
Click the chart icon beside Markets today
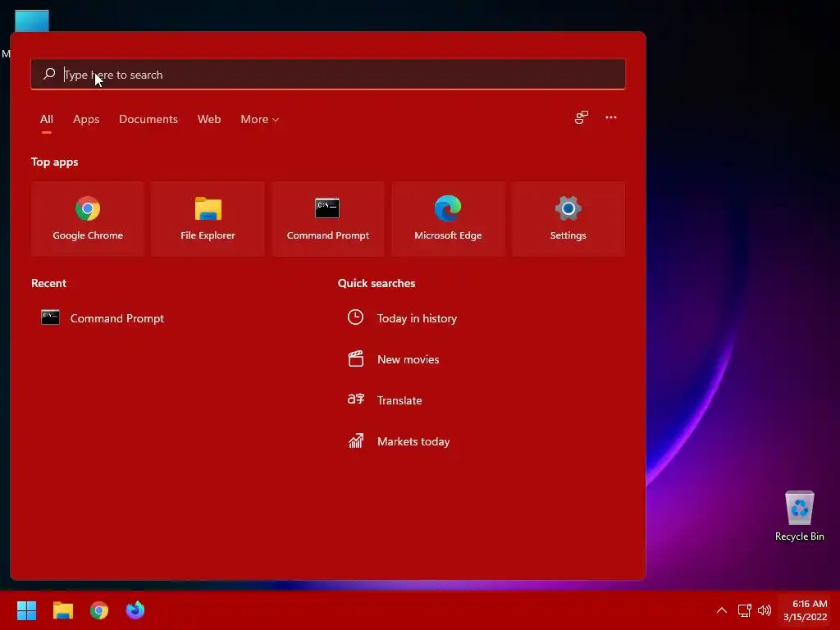click(356, 441)
